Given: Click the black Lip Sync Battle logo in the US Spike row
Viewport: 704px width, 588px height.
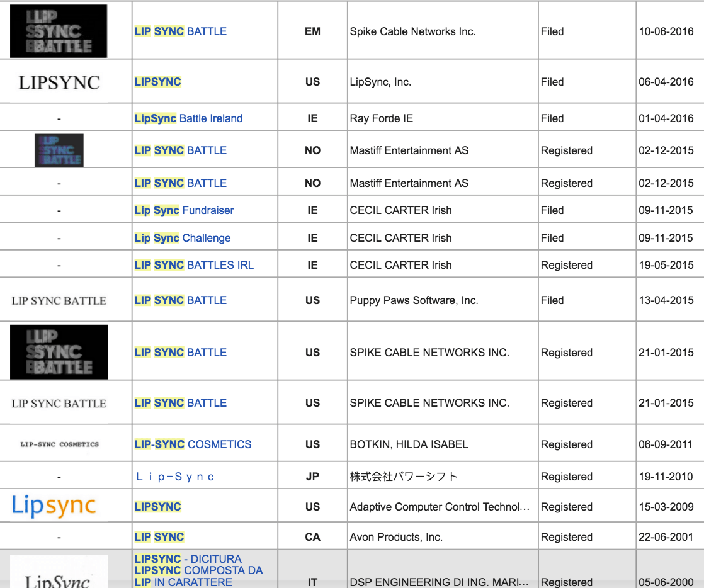Looking at the screenshot, I should tap(59, 352).
